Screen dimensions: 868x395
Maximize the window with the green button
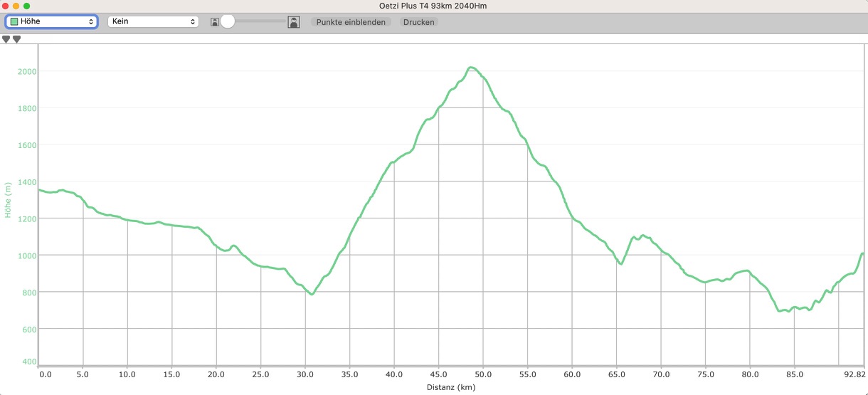[x=27, y=6]
